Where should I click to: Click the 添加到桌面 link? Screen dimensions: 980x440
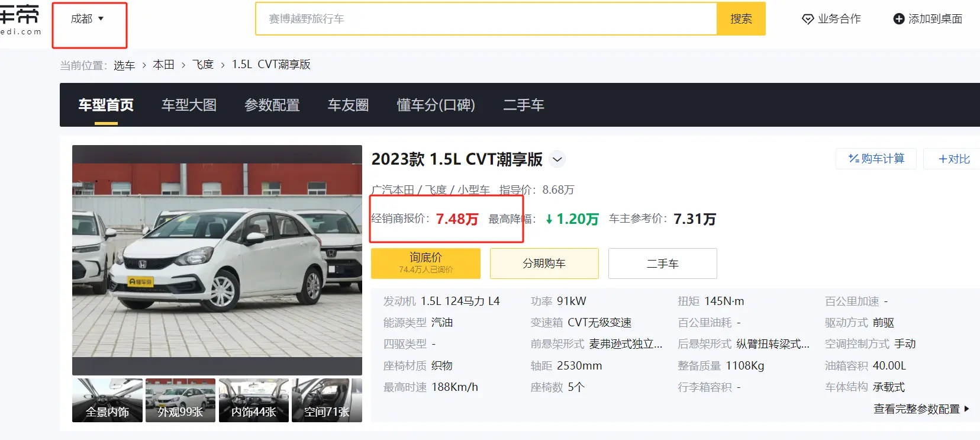(928, 19)
